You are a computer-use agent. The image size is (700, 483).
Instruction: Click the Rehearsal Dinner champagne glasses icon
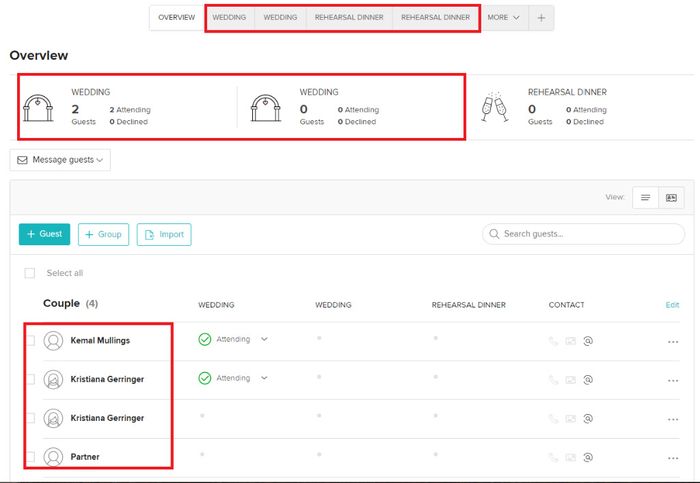(494, 106)
